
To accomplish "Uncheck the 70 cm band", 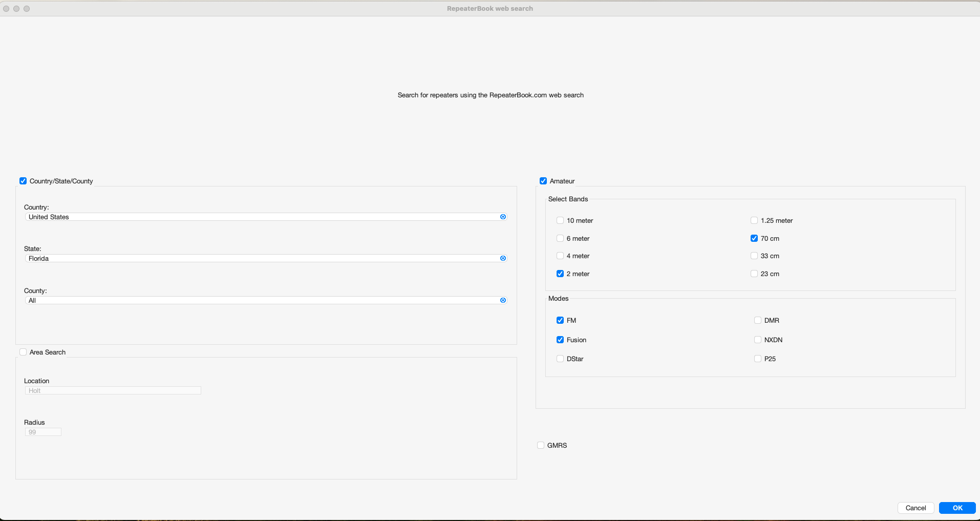I will [x=754, y=238].
